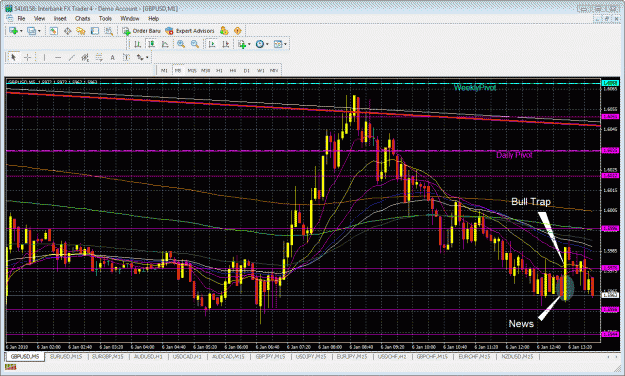
Task: Expand the Periods dropdown arrow
Action: [267, 44]
